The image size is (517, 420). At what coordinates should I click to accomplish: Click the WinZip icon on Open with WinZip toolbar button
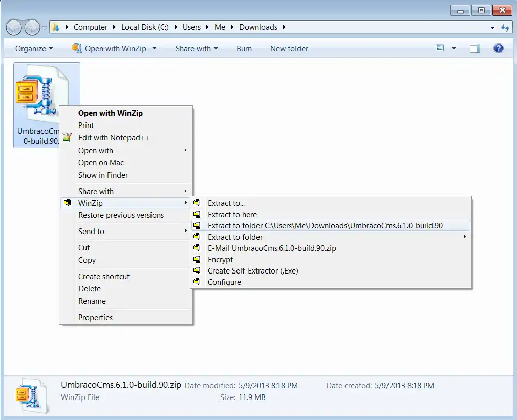pyautogui.click(x=77, y=48)
